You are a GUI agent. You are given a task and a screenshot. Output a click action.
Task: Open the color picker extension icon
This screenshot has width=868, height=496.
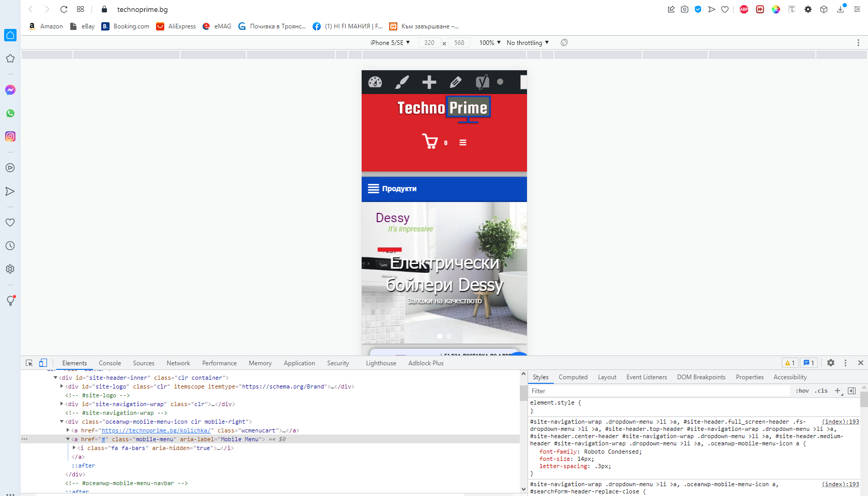click(776, 9)
